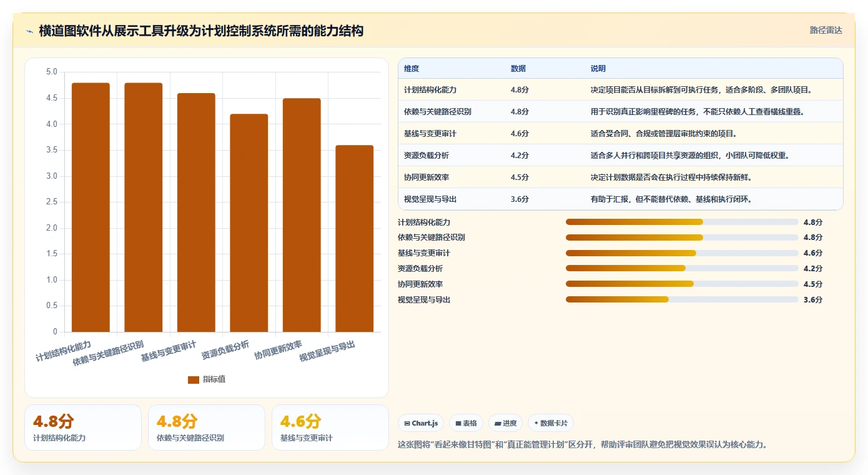This screenshot has height=475, width=868.
Task: Click the description starting 用于识别真正影响里程碑
Action: 698,112
